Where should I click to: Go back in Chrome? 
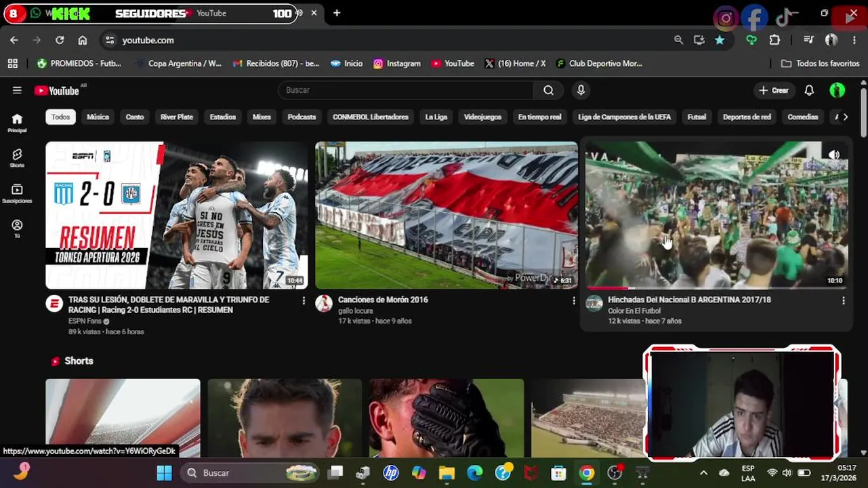coord(14,40)
